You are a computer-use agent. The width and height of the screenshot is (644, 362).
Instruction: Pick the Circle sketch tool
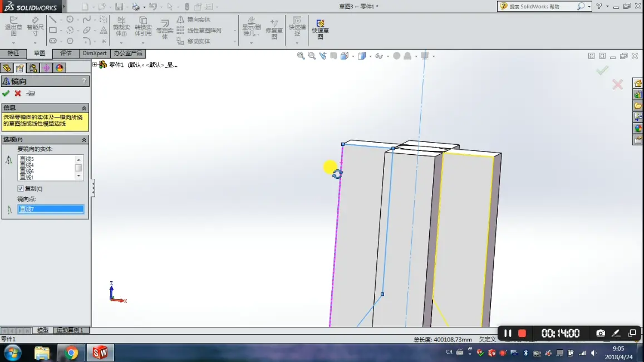70,19
